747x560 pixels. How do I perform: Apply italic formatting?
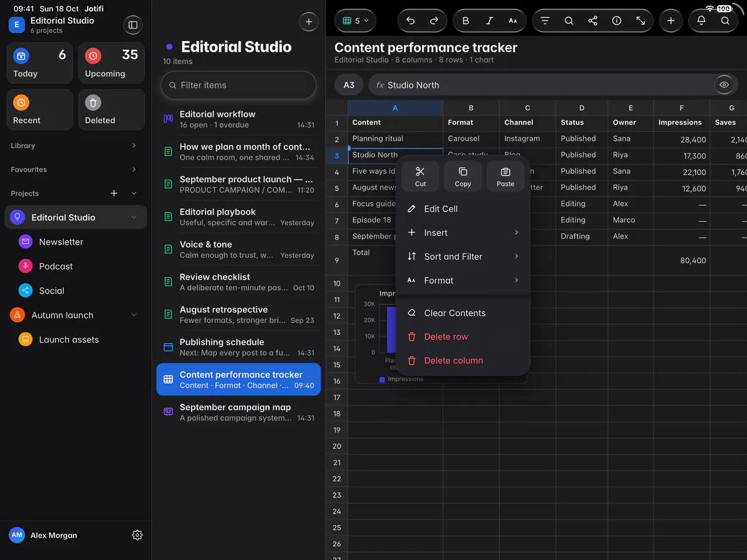coord(489,21)
